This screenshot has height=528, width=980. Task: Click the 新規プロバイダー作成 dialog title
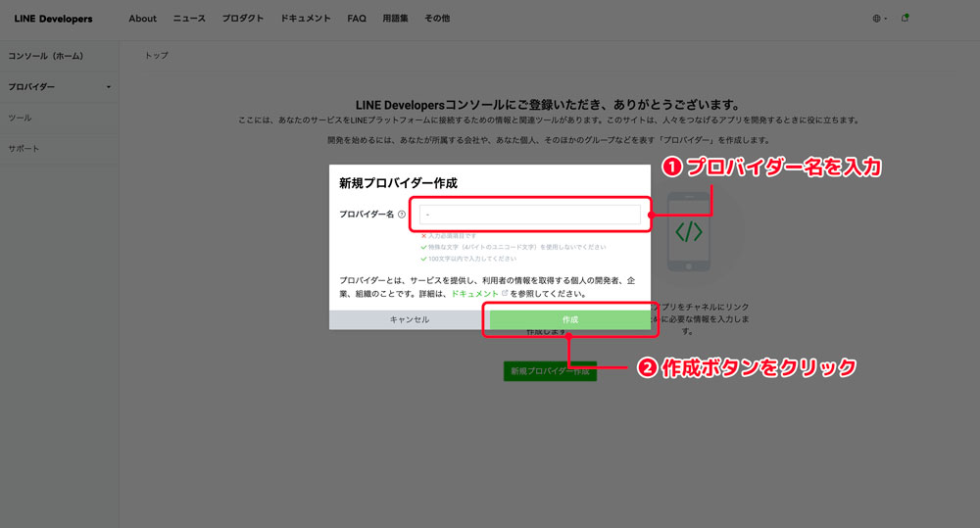coord(398,183)
